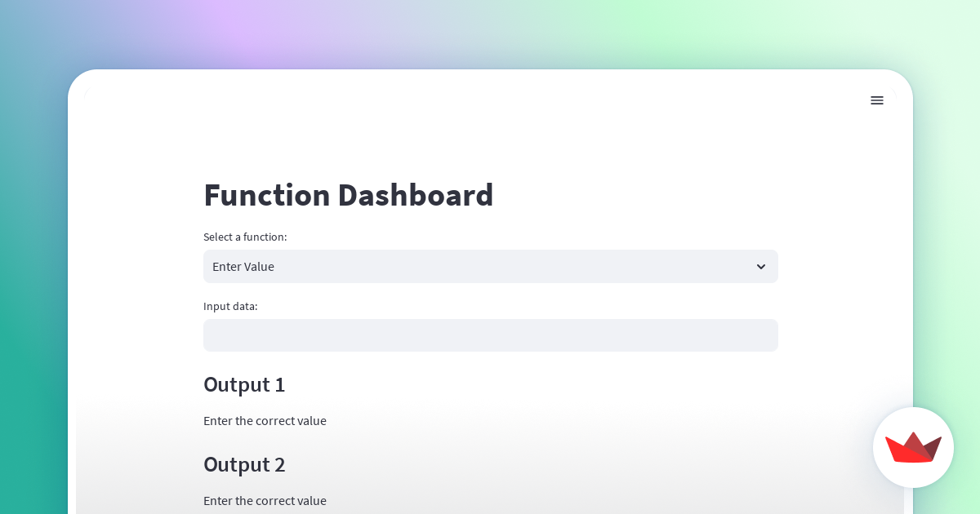Click the 'Function Dashboard' heading

tap(349, 195)
